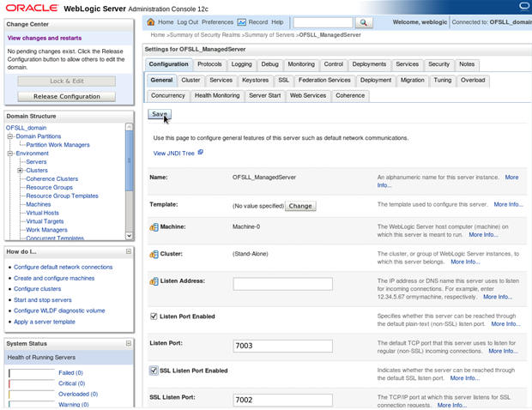This screenshot has width=532, height=410.
Task: Click the Release Configuration button
Action: point(67,97)
